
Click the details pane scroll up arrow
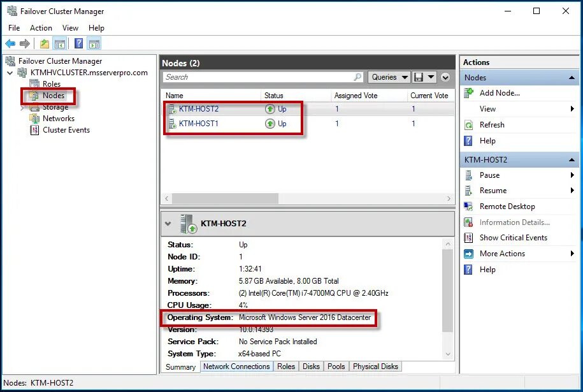click(x=448, y=244)
